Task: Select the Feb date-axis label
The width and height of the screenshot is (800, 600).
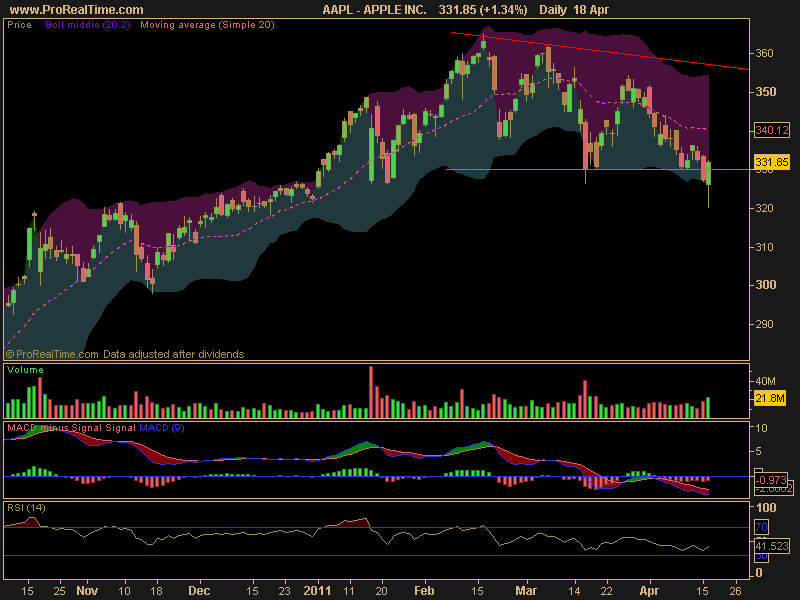Action: (424, 591)
